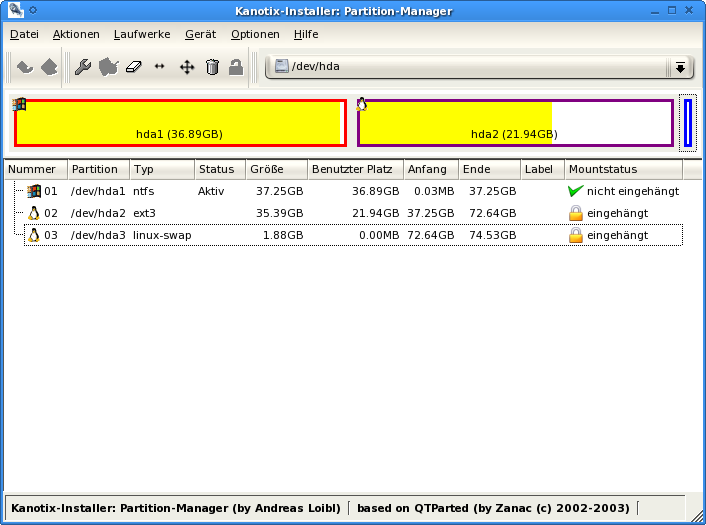This screenshot has height=525, width=706.
Task: Click the lock icon in linux-swap row
Action: click(575, 235)
